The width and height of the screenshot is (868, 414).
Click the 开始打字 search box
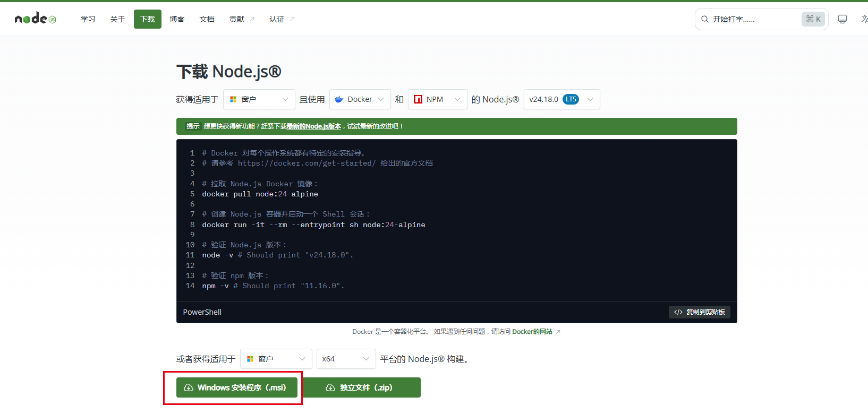[x=761, y=19]
